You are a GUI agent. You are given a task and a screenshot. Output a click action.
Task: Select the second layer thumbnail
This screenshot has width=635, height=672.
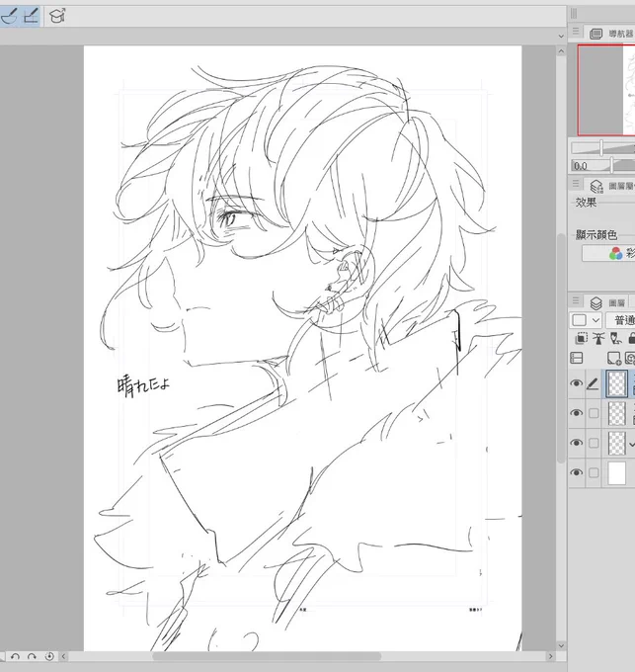coord(617,413)
